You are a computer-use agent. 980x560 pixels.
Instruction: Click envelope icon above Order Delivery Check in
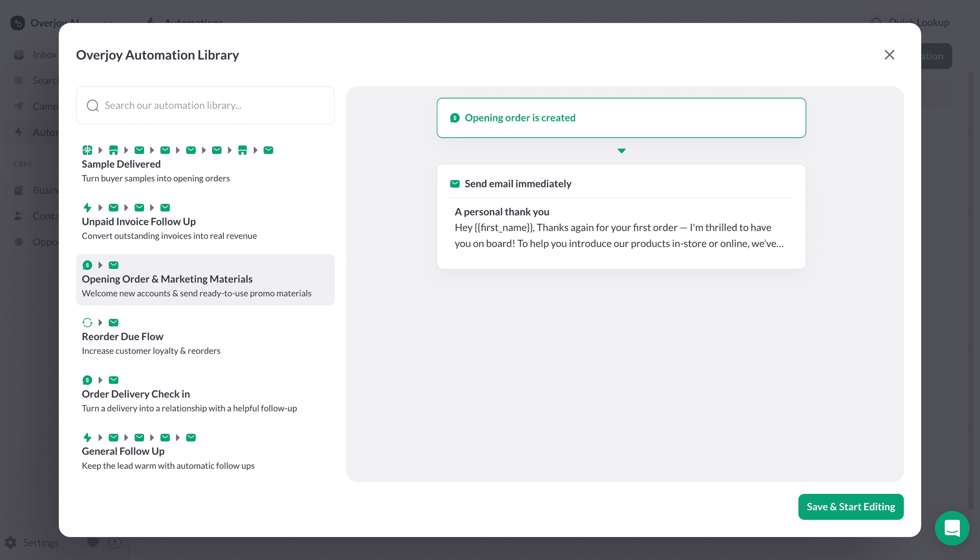[x=113, y=380]
